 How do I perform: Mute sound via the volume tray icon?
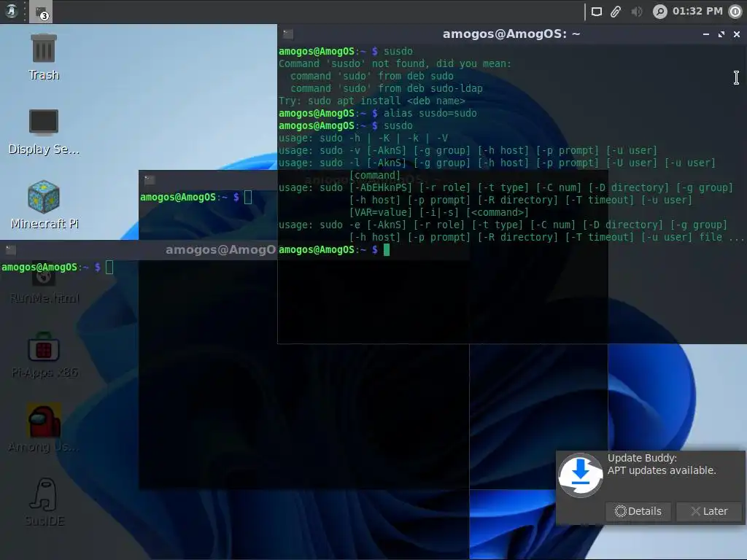point(636,12)
